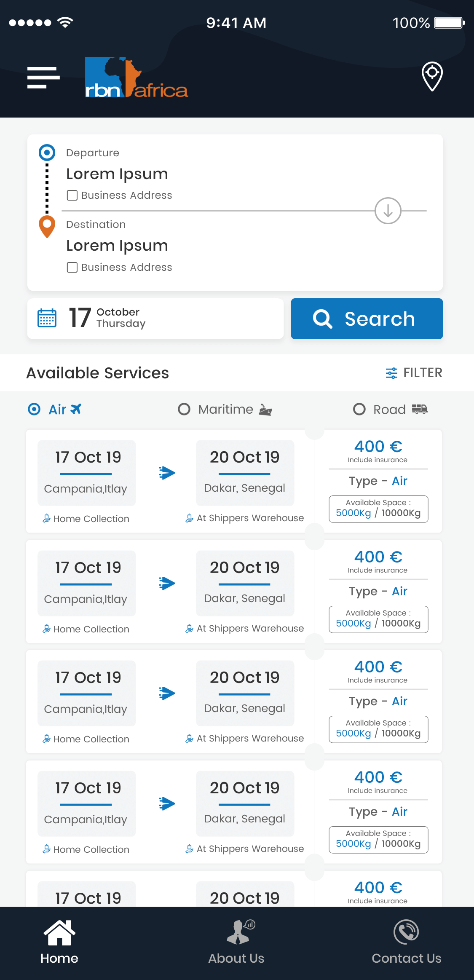The width and height of the screenshot is (474, 980).
Task: Check Business Address under Departure
Action: pyautogui.click(x=72, y=195)
